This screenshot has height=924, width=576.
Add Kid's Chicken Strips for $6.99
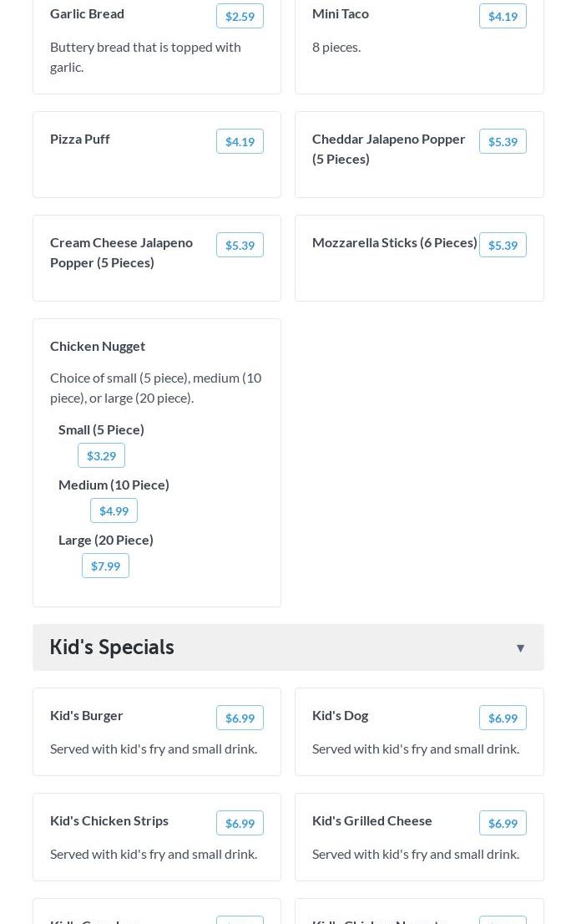[x=240, y=823]
